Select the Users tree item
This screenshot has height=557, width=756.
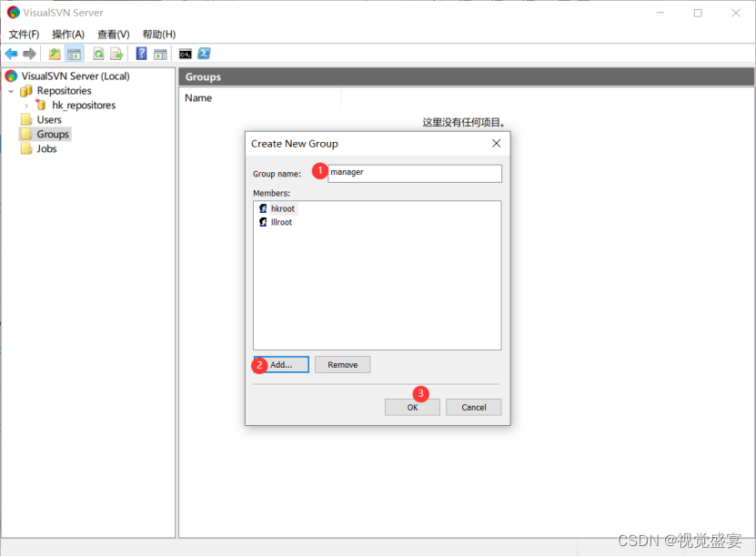[49, 119]
